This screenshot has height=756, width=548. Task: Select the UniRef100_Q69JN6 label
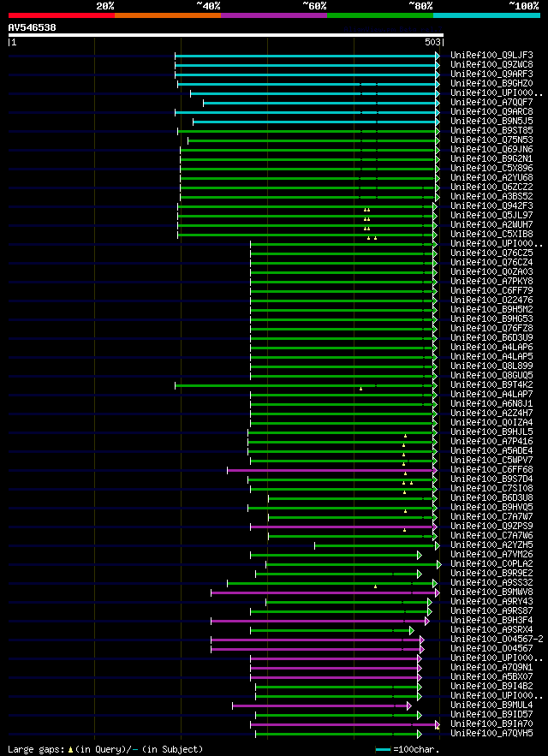(491, 150)
